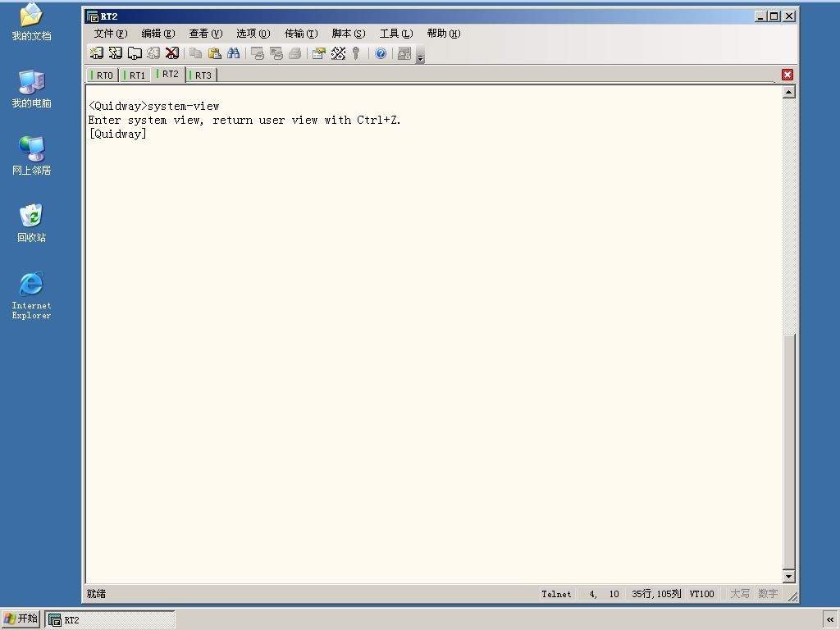The image size is (840, 630).
Task: Open the 工具(L) menu
Action: (396, 33)
